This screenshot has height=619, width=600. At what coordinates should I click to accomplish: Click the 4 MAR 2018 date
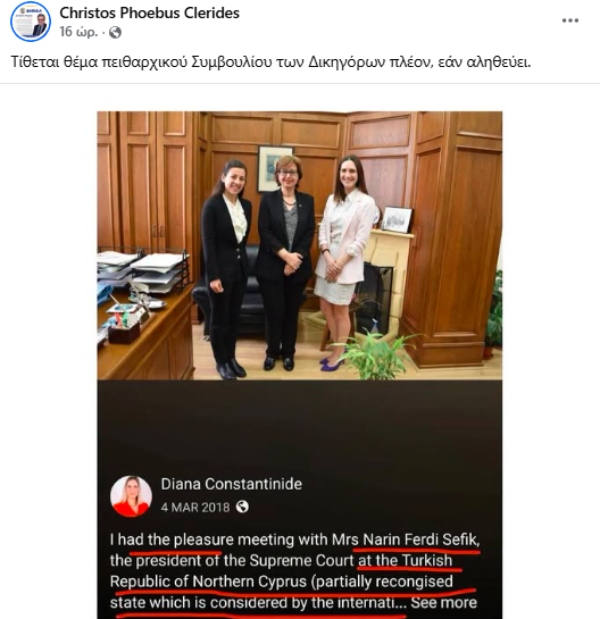point(195,507)
